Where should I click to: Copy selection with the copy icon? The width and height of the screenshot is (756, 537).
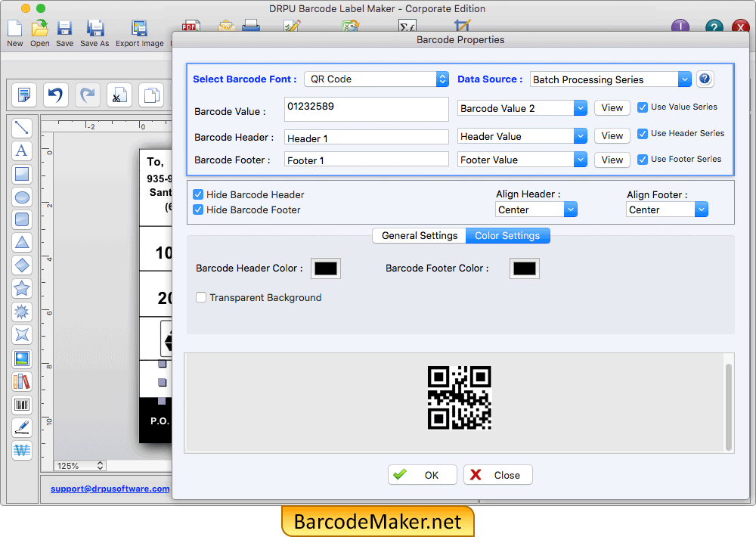[x=151, y=95]
